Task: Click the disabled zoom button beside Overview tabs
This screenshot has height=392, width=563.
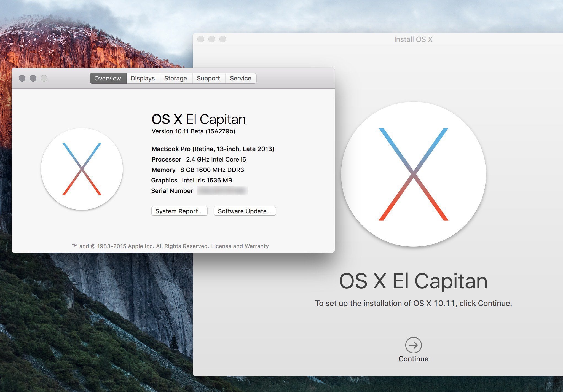Action: 44,78
